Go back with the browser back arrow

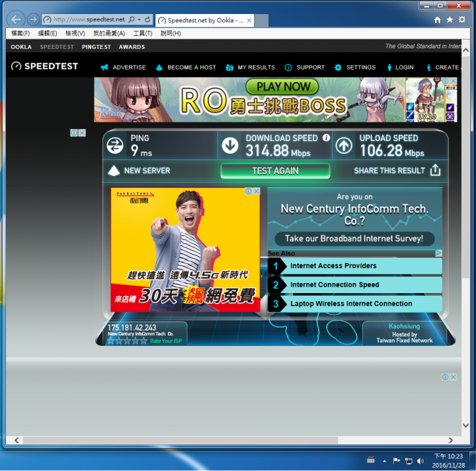(15, 19)
